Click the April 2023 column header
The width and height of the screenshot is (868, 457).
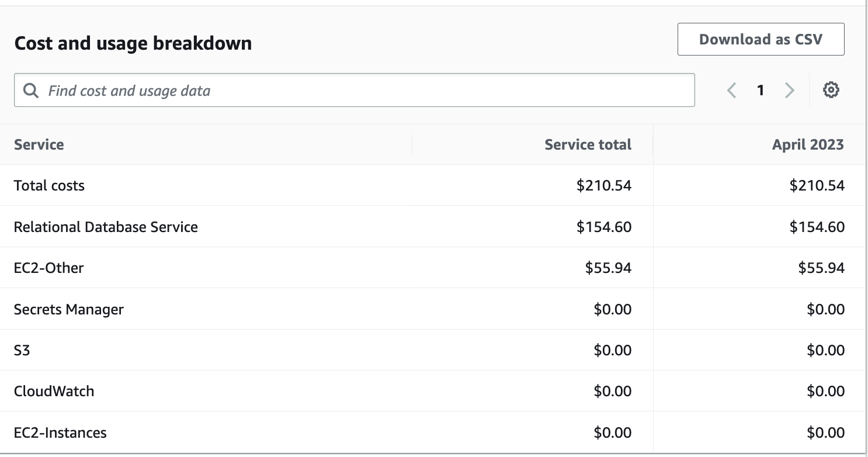pos(808,144)
